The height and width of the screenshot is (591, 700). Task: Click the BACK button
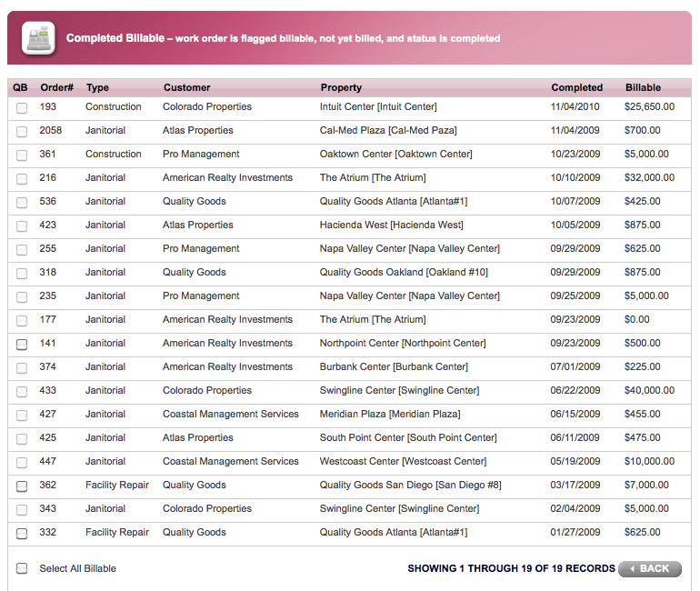pos(650,568)
